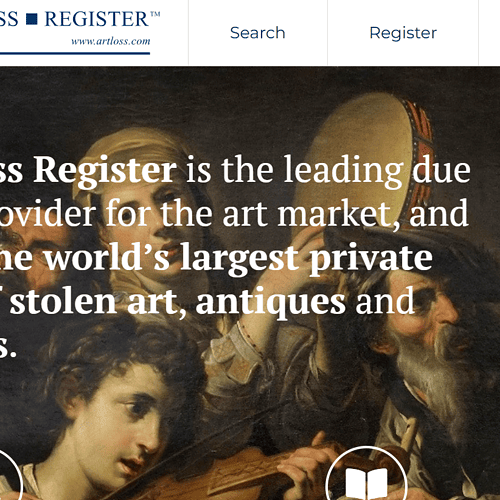The height and width of the screenshot is (500, 500).
Task: Follow the www.artloss.com link under the logo
Action: pyautogui.click(x=111, y=41)
